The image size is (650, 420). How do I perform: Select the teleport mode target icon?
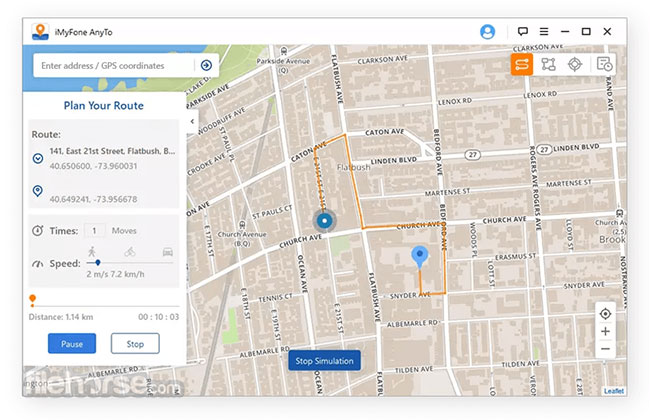pos(575,64)
